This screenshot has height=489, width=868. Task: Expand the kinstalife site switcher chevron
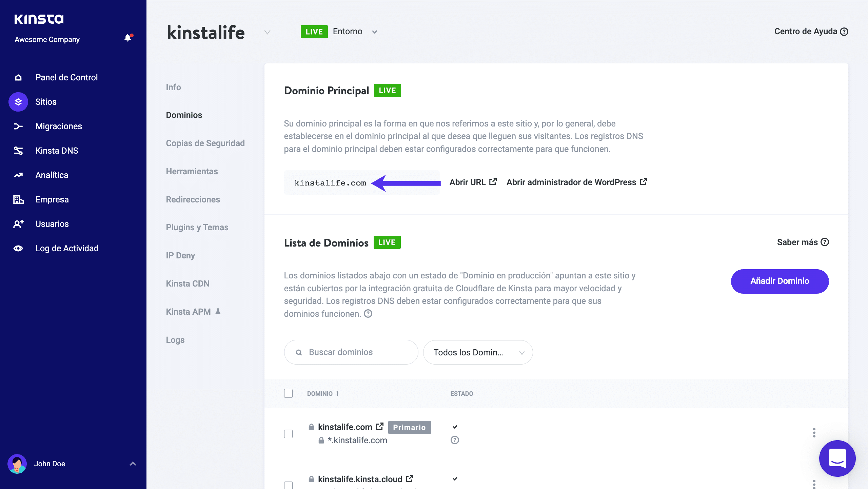tap(267, 32)
